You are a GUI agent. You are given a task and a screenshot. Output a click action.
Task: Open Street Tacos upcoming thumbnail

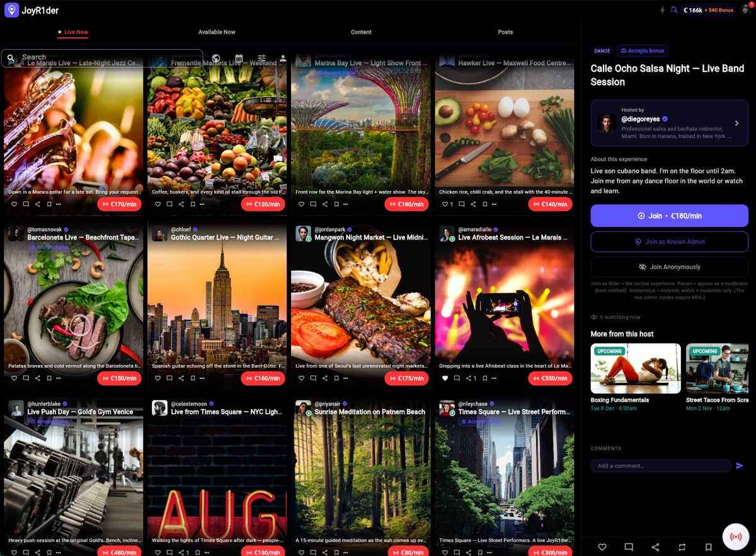pyautogui.click(x=717, y=369)
